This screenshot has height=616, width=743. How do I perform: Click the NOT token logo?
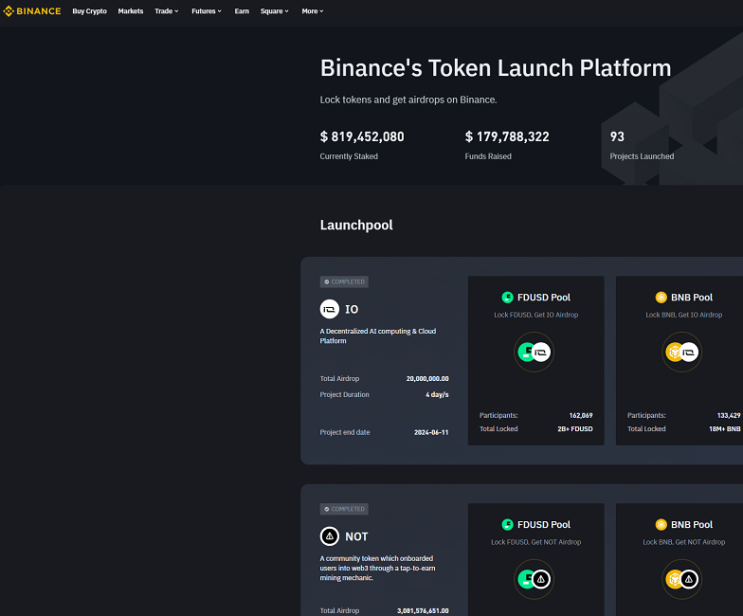pyautogui.click(x=329, y=536)
